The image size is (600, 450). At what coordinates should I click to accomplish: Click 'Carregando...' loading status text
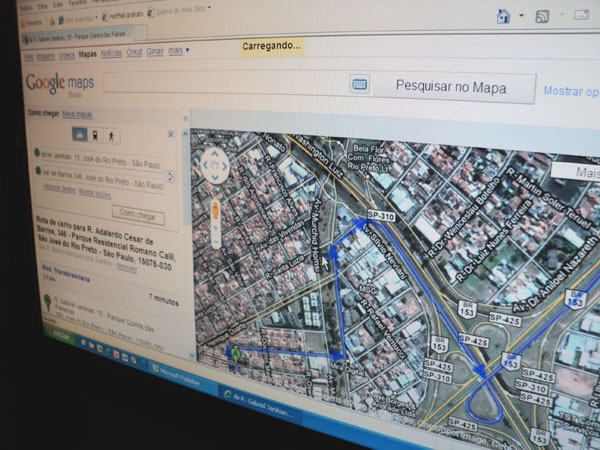click(x=271, y=46)
